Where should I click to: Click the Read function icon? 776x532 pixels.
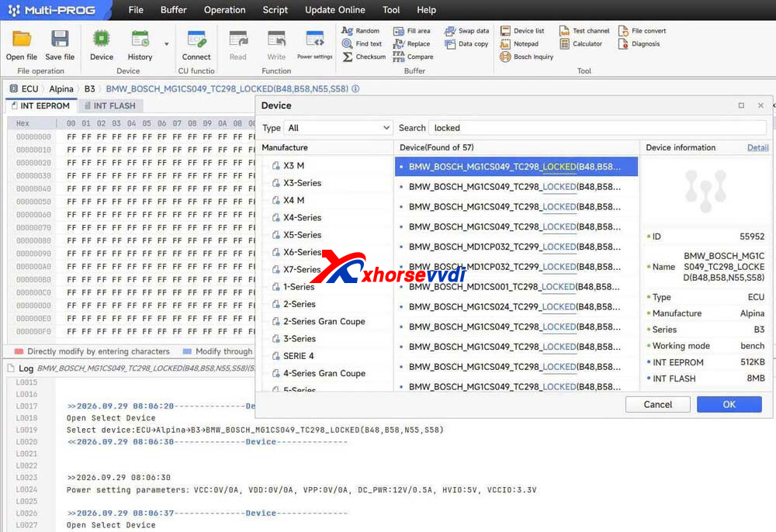(x=238, y=39)
